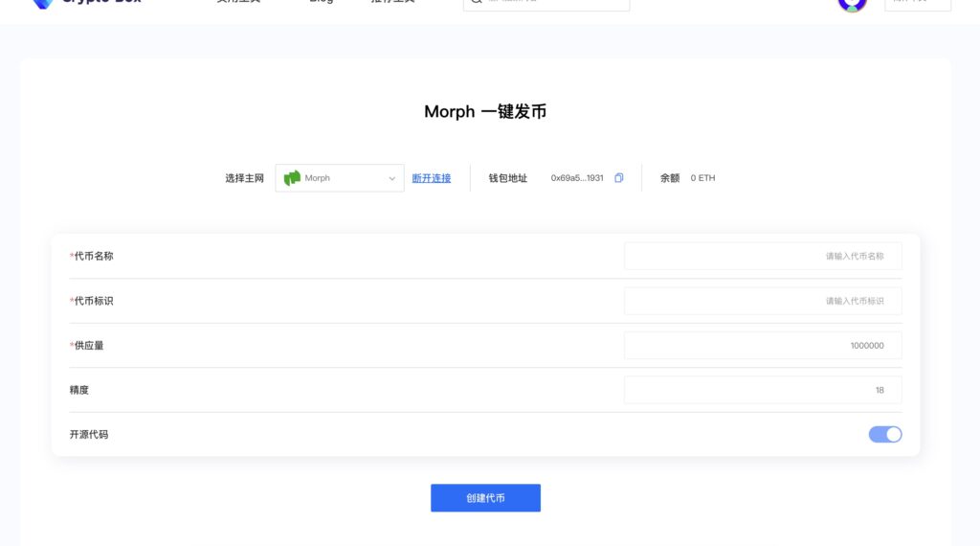980x546 pixels.
Task: Click the 供应量 supply field showing 1000000
Action: click(x=763, y=345)
